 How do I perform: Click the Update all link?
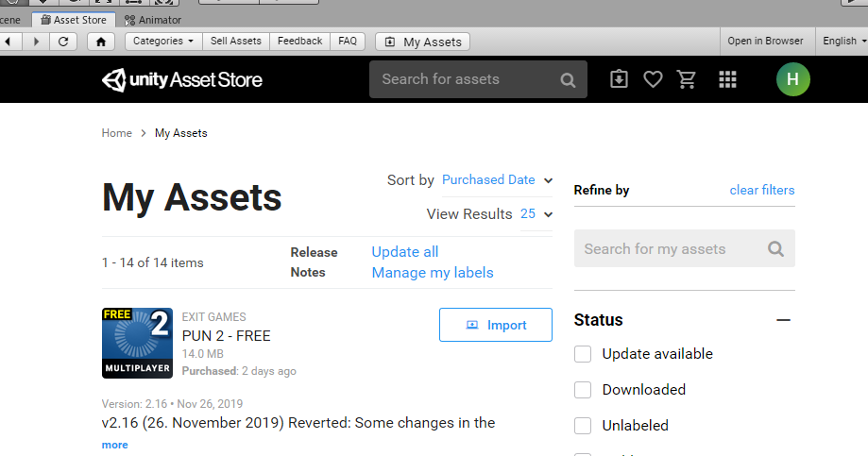click(x=404, y=252)
